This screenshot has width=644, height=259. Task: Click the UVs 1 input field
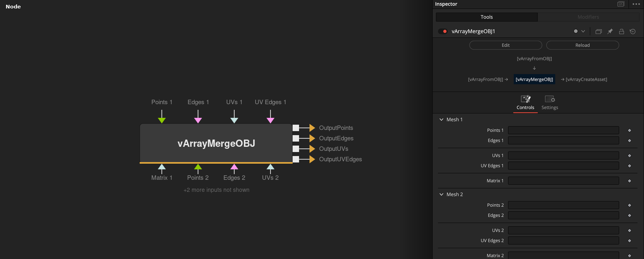563,156
